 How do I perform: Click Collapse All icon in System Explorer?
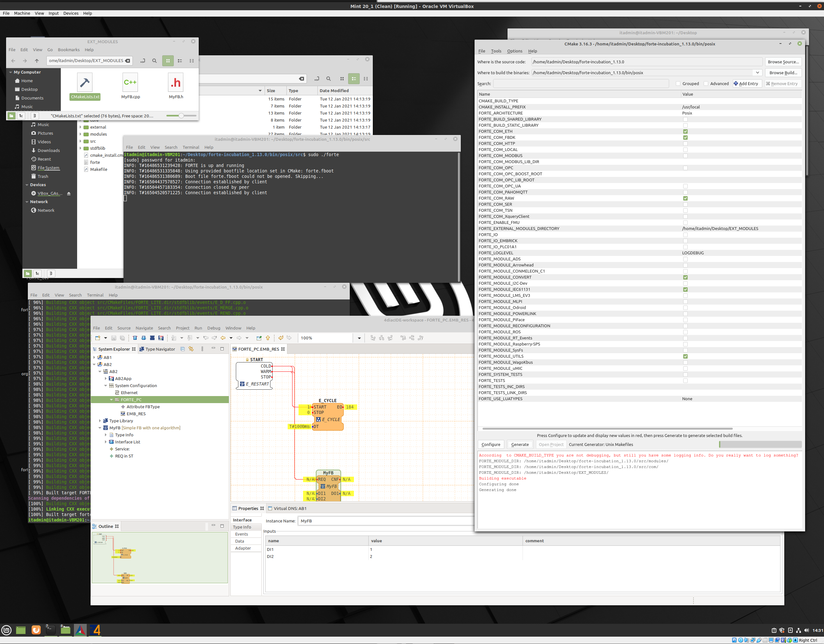(183, 349)
